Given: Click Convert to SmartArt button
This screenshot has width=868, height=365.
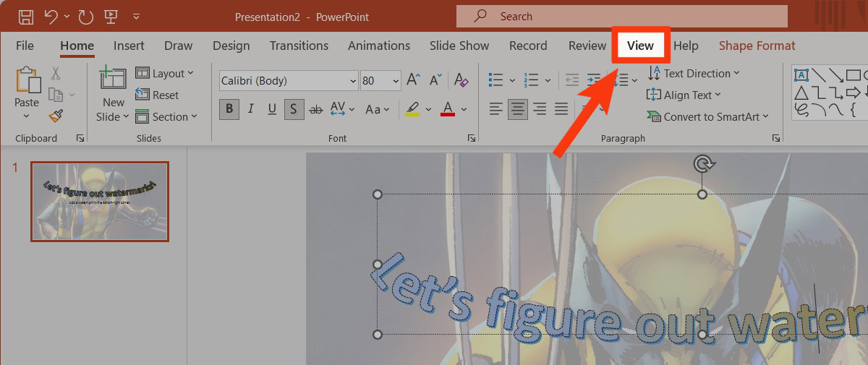Looking at the screenshot, I should [x=707, y=116].
